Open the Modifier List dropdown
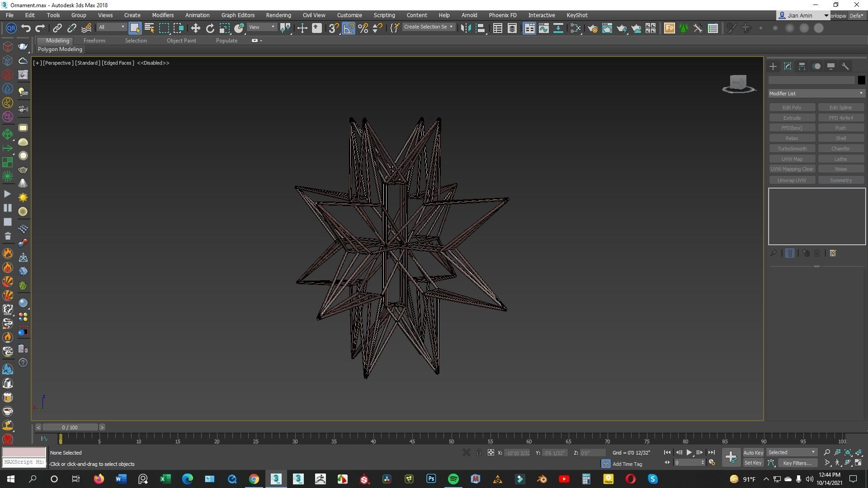Image resolution: width=868 pixels, height=488 pixels. click(x=816, y=94)
